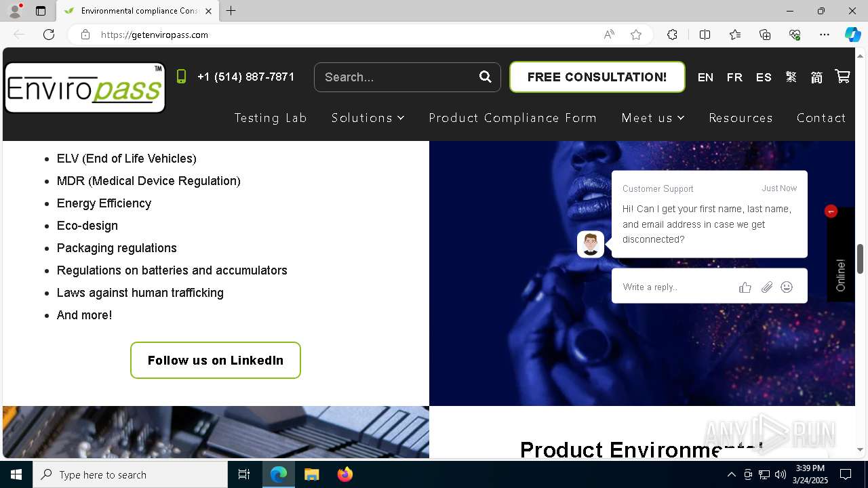This screenshot has width=868, height=488.
Task: Switch site language to ES
Action: pos(764,77)
